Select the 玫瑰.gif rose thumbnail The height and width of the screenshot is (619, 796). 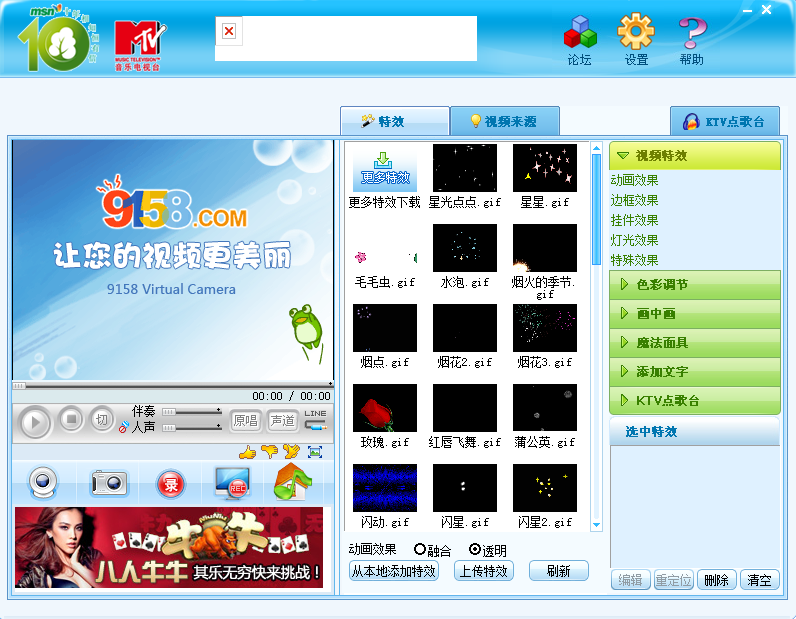tap(385, 408)
